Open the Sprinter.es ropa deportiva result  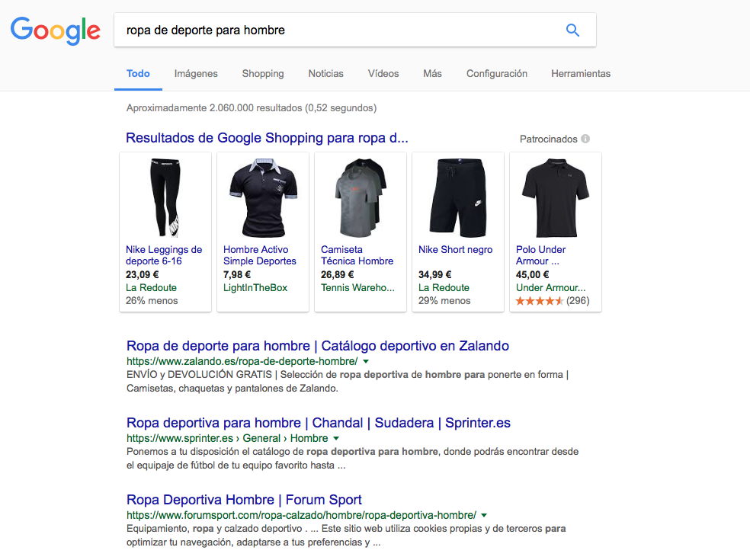319,423
